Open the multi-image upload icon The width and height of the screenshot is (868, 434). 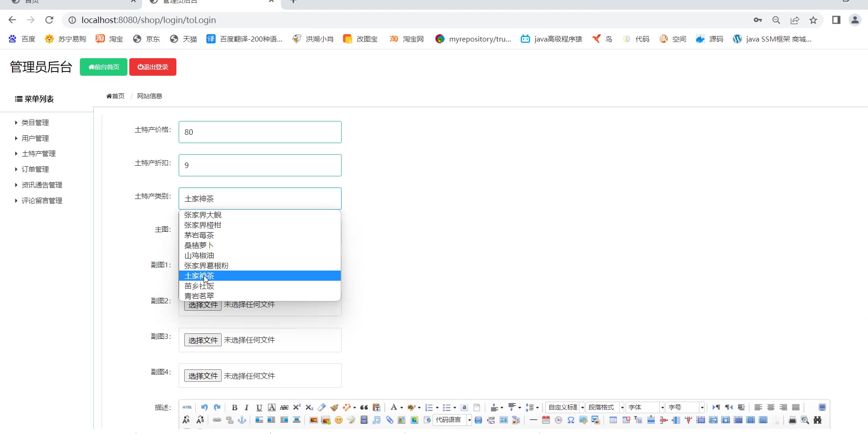326,420
